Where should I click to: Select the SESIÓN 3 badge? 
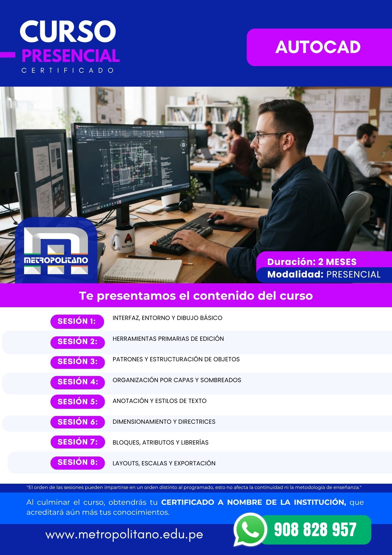[78, 362]
